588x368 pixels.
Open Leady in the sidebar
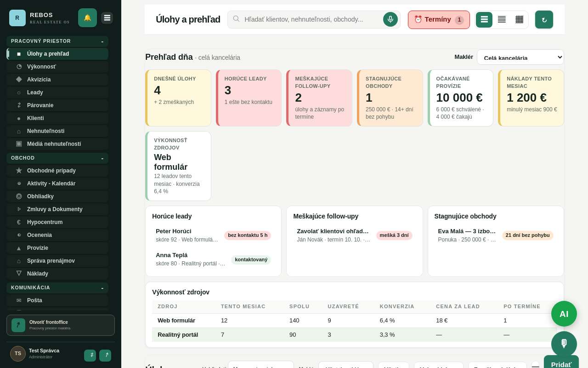pos(57,92)
